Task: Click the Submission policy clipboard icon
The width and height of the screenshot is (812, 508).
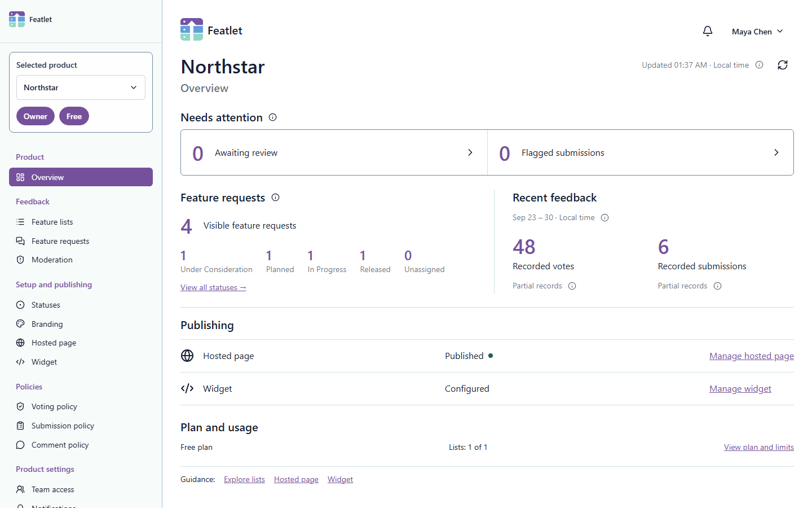Action: coord(20,426)
